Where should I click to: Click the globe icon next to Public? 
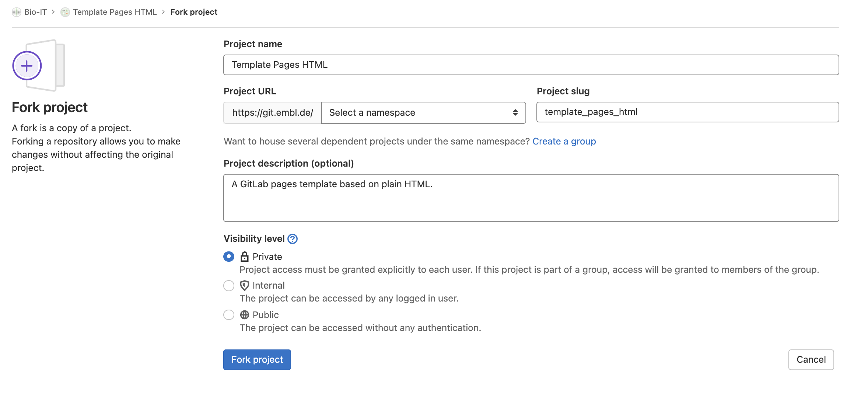[244, 315]
